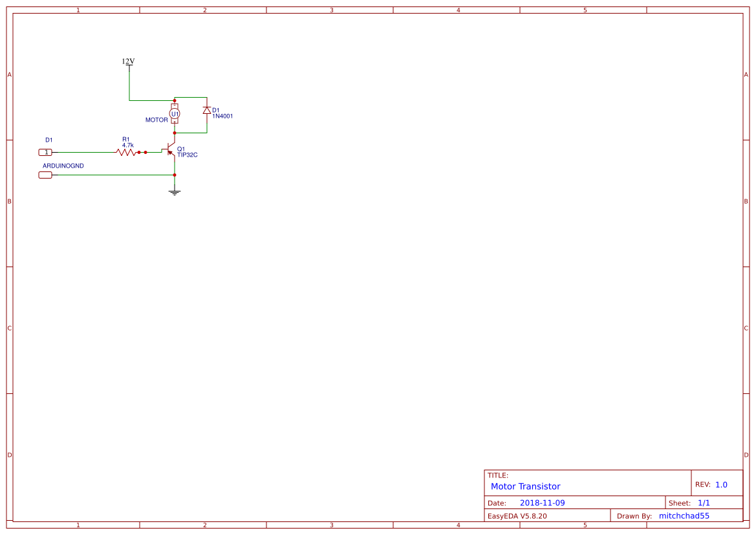Screen dimensions: 756x535
Task: Select the motor U1 symbol
Action: pyautogui.click(x=175, y=114)
